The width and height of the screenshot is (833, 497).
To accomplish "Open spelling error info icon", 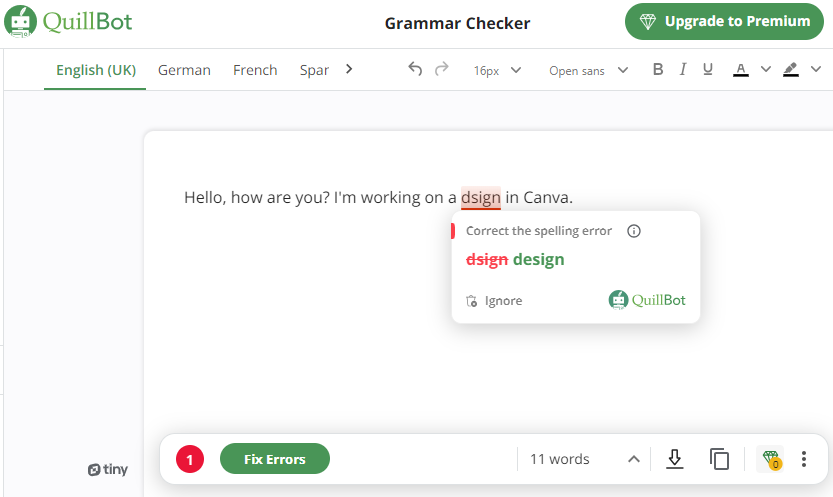I will (634, 231).
